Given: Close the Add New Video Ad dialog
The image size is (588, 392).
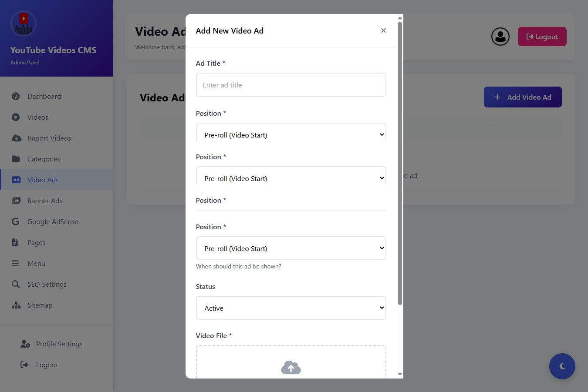Looking at the screenshot, I should point(383,30).
